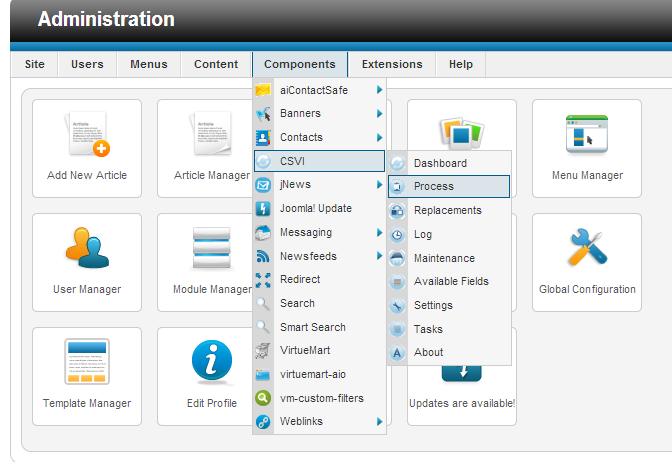The image size is (672, 462).
Task: Click the Media Manager pictures icon
Action: 462,132
